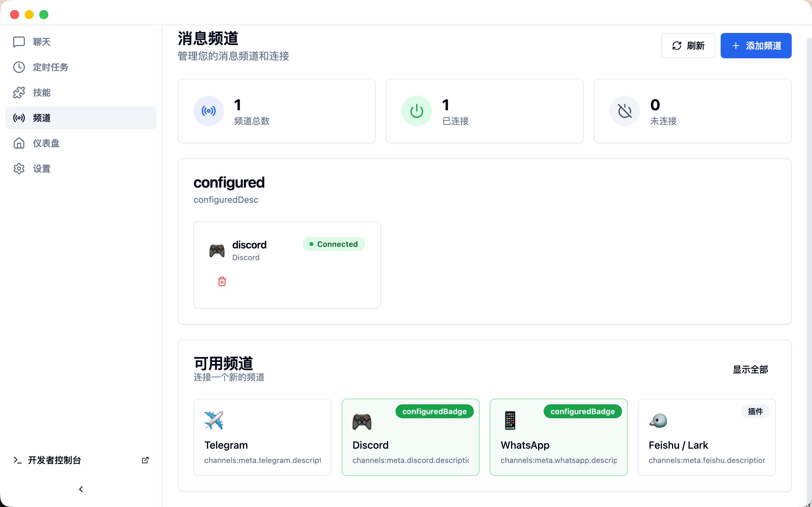Image resolution: width=812 pixels, height=507 pixels.
Task: Click the phone icon on the WhatsApp card
Action: (510, 421)
